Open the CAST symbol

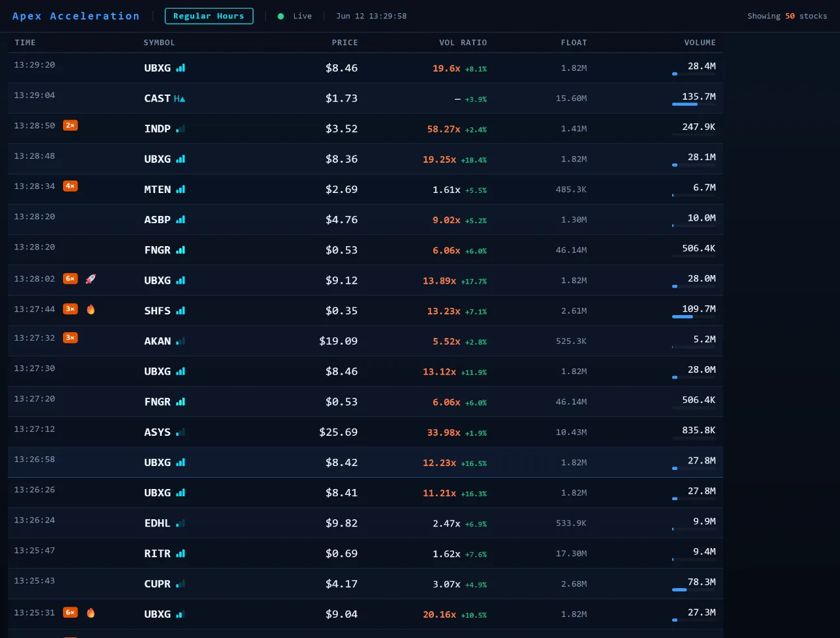point(157,98)
